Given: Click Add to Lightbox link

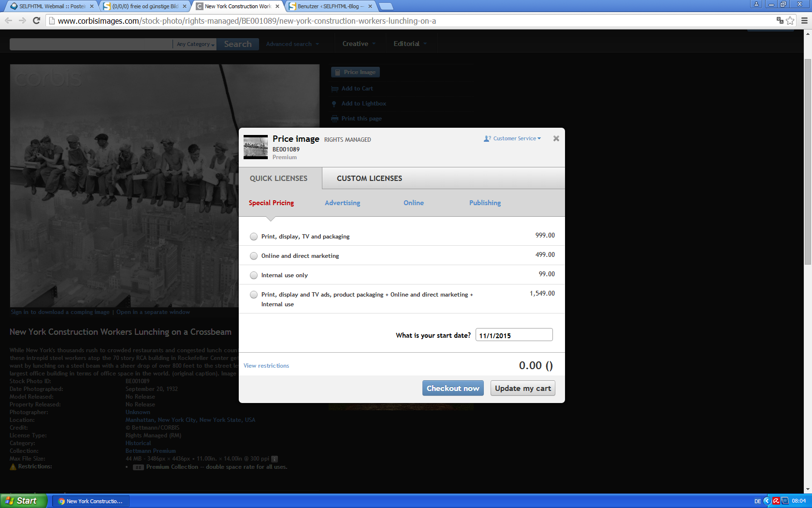Looking at the screenshot, I should point(363,104).
